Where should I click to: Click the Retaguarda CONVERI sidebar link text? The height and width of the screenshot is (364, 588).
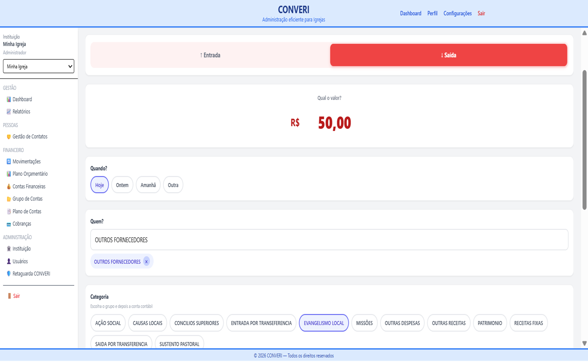tap(32, 274)
